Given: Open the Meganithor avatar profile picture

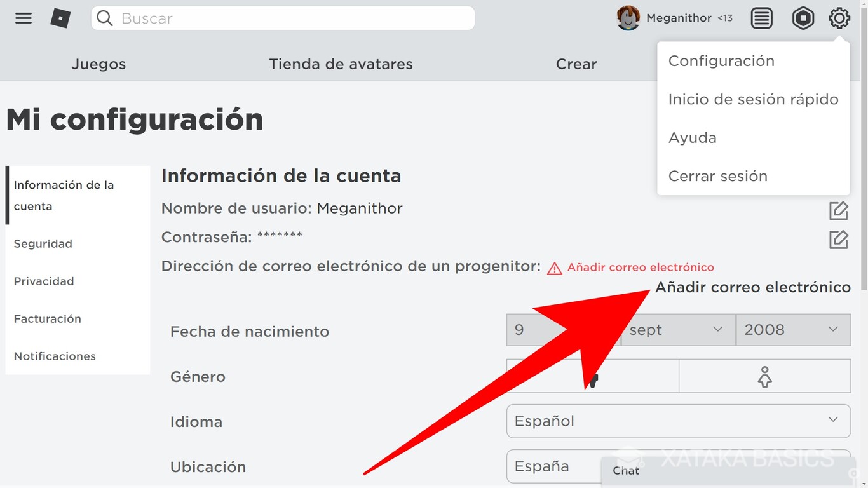Looking at the screenshot, I should coord(628,18).
